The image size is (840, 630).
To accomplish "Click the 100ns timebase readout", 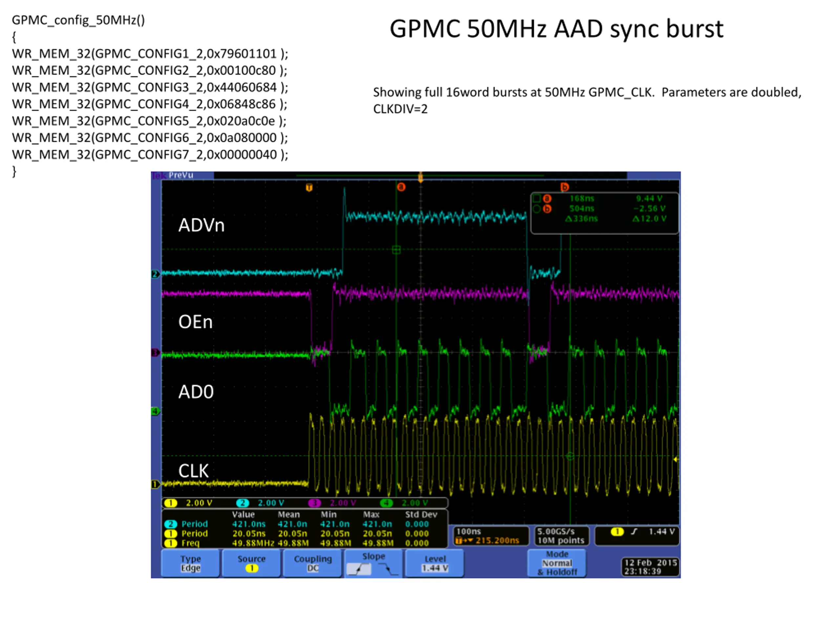I will coord(469,531).
